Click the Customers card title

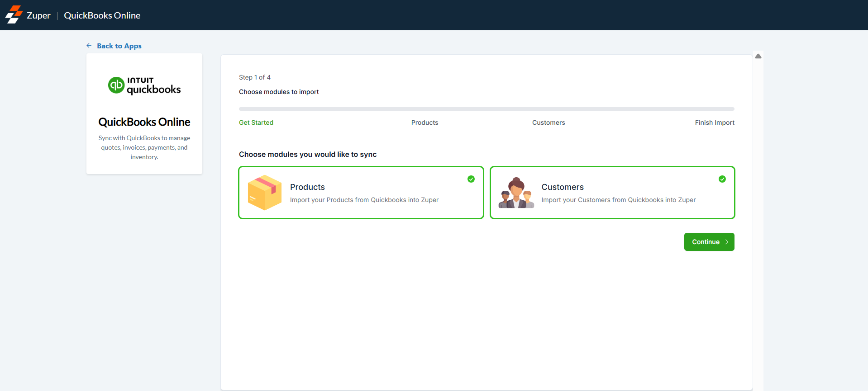[563, 187]
